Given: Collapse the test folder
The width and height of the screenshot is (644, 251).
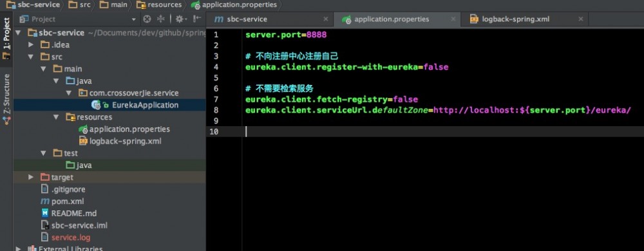Looking at the screenshot, I should click(44, 153).
